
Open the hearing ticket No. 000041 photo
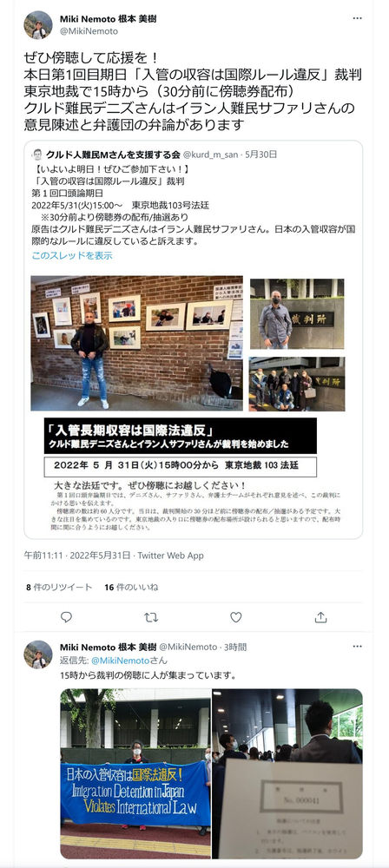point(287,773)
